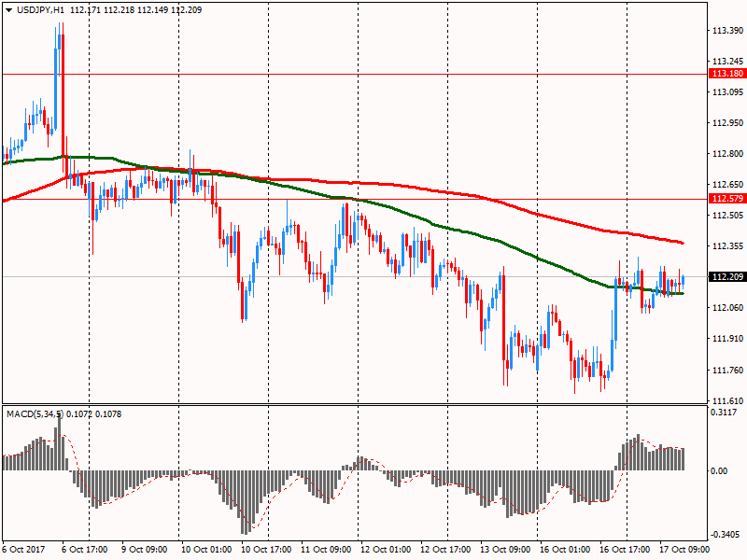Screen dimensions: 747x560
Task: Click the 112.505 price scale value
Action: tap(727, 216)
